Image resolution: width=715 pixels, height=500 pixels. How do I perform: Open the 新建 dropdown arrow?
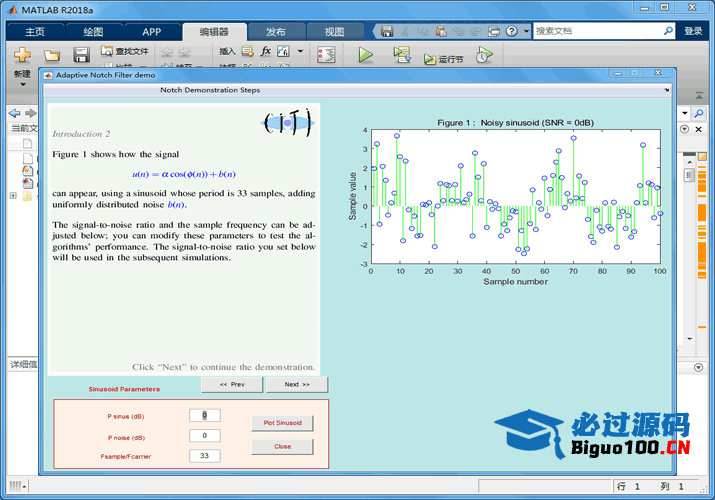[22, 84]
